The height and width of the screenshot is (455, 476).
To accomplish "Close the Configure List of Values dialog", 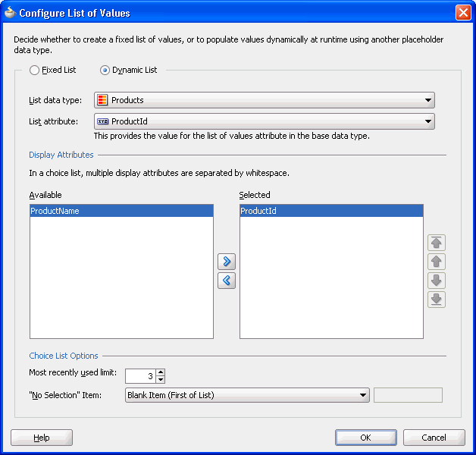I will pos(463,13).
